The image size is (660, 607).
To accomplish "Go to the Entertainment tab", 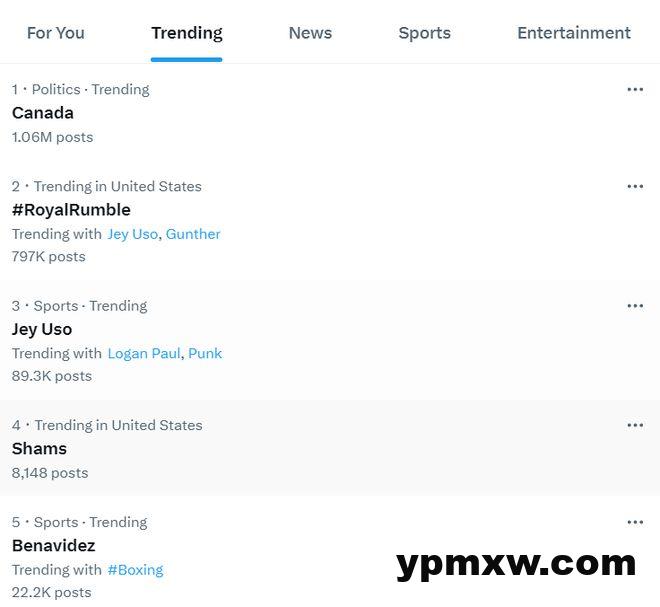I will coord(574,33).
